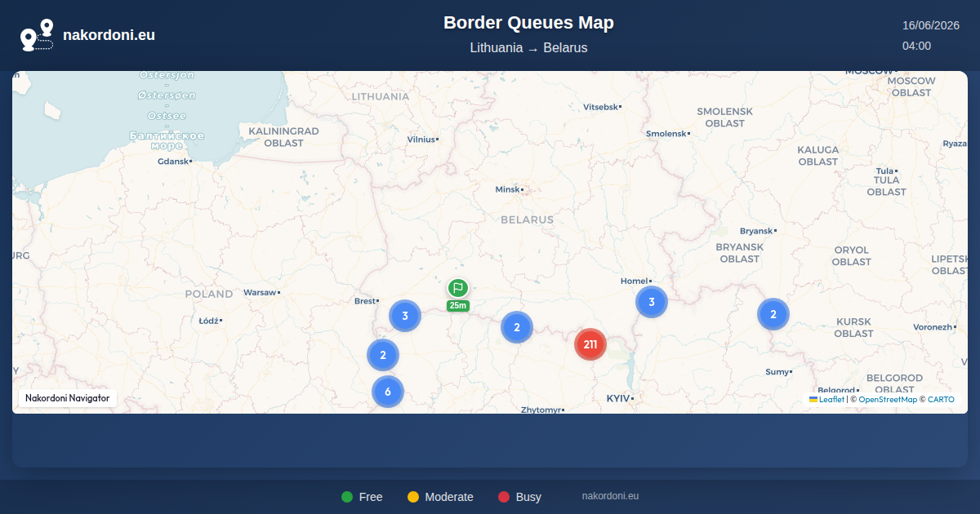Click the red Busy legend dot
This screenshot has height=514, width=980.
pyautogui.click(x=504, y=497)
